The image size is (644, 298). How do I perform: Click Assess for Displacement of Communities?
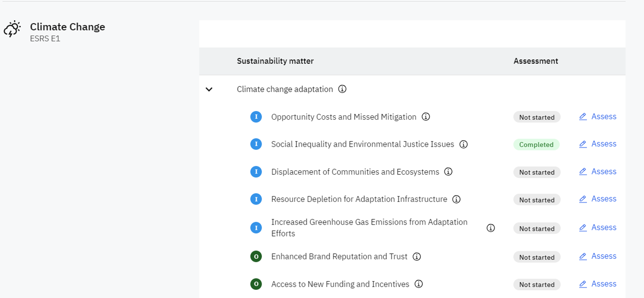[x=598, y=172]
